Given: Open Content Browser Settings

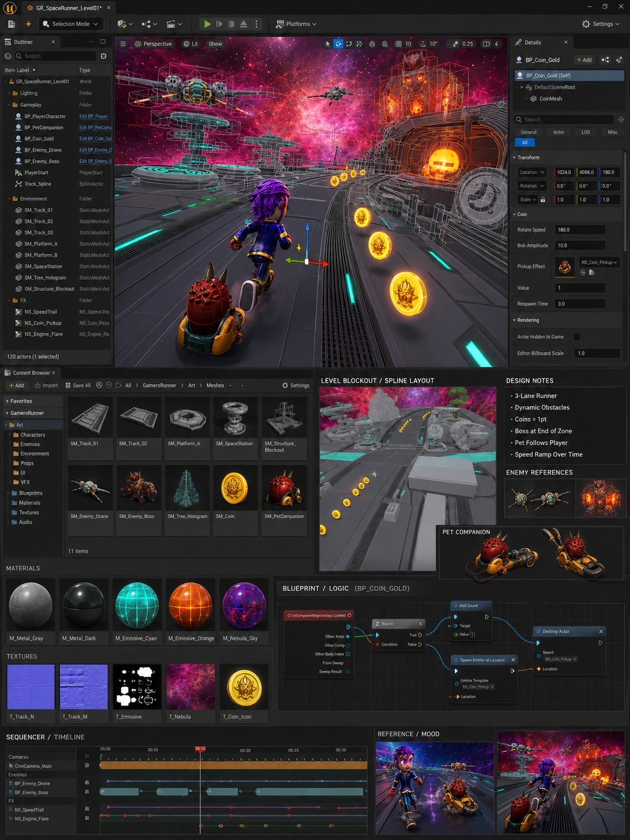Looking at the screenshot, I should (296, 386).
